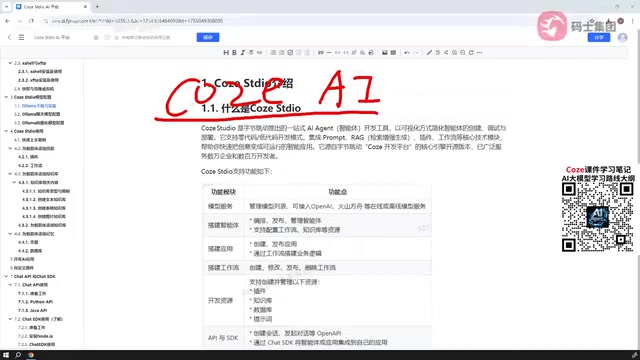Collapse the 4.3.1 outline section chevron
The image size is (640, 360).
click(x=14, y=182)
